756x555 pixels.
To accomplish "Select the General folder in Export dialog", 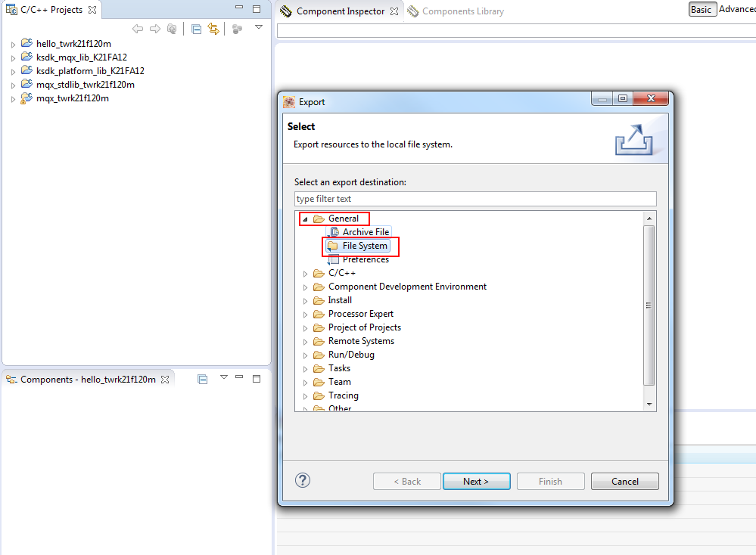I will coord(344,219).
